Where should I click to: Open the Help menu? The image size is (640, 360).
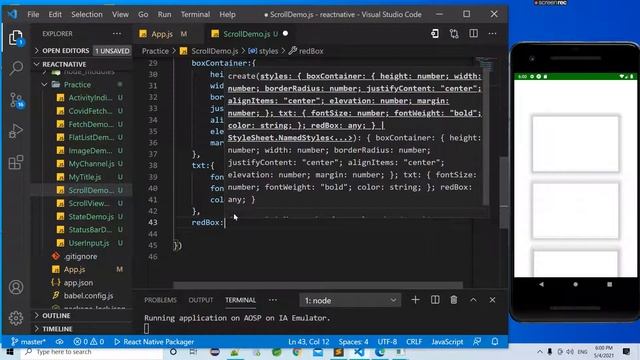(227, 14)
